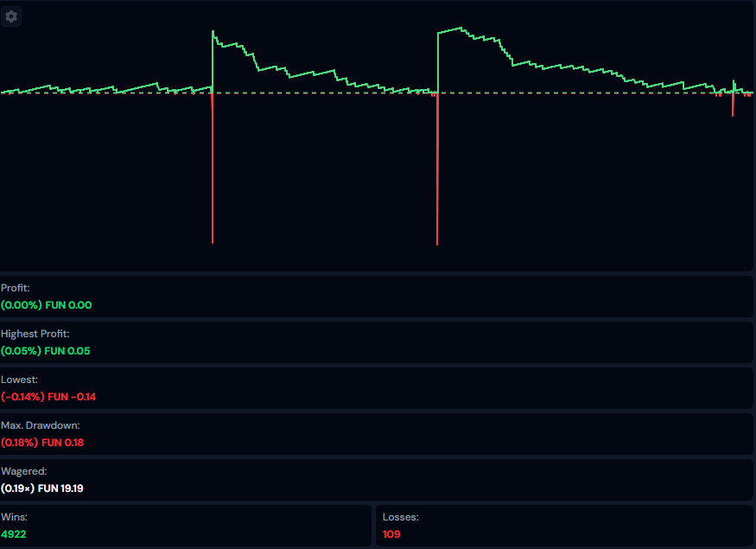Viewport: 756px width, 549px height.
Task: Click the Wagered label
Action: 23,471
